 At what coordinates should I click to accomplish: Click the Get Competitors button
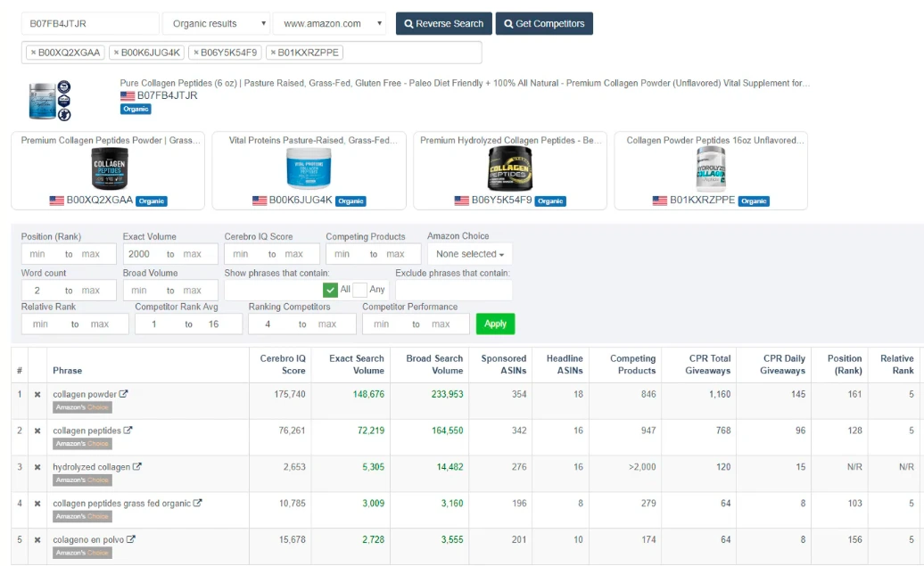(x=544, y=24)
